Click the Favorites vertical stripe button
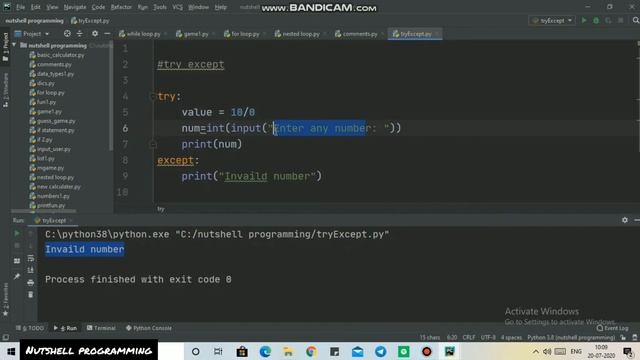Screen dimensions: 640x360 (5, 299)
